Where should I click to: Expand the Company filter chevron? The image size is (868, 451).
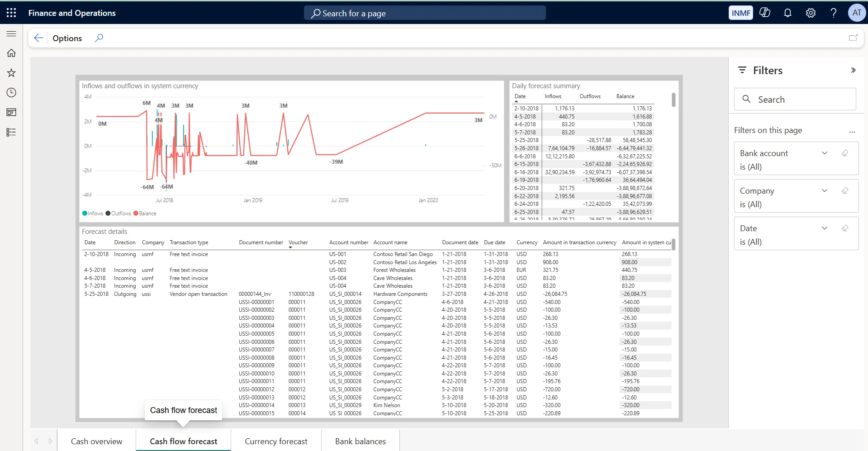(825, 190)
